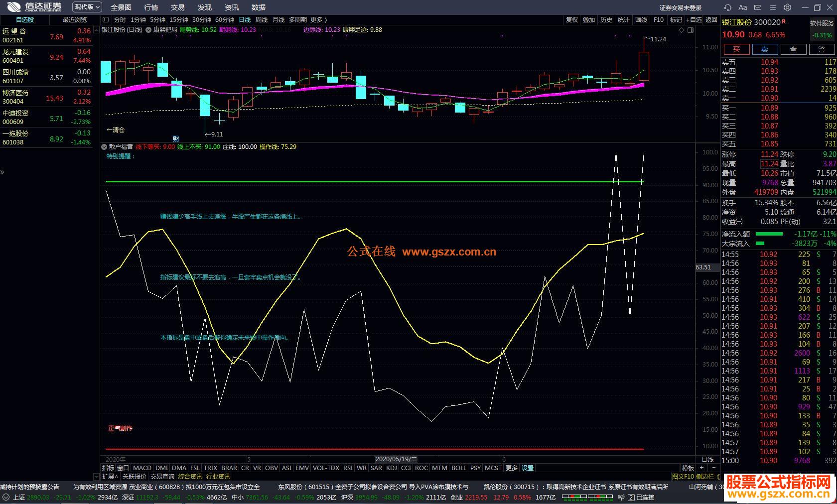
Task: Click the small up arrow next to 银江股份(日线)
Action: 97,30
